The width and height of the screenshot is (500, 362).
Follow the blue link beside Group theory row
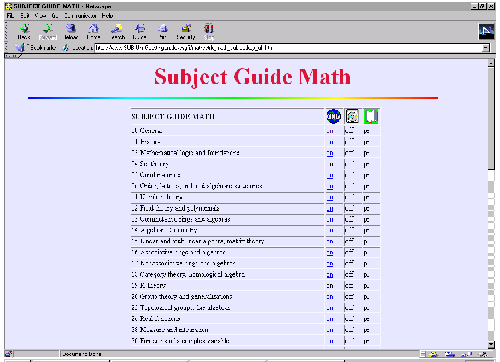[x=330, y=297]
